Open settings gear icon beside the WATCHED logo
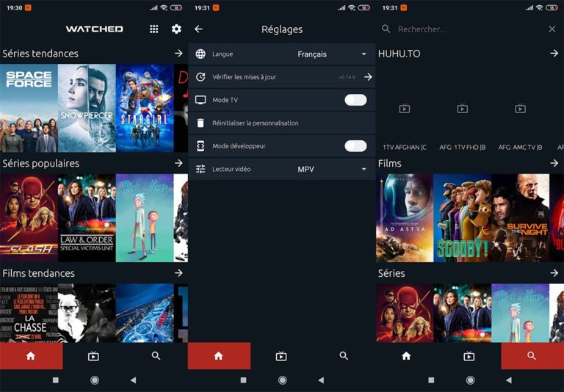 coord(176,29)
